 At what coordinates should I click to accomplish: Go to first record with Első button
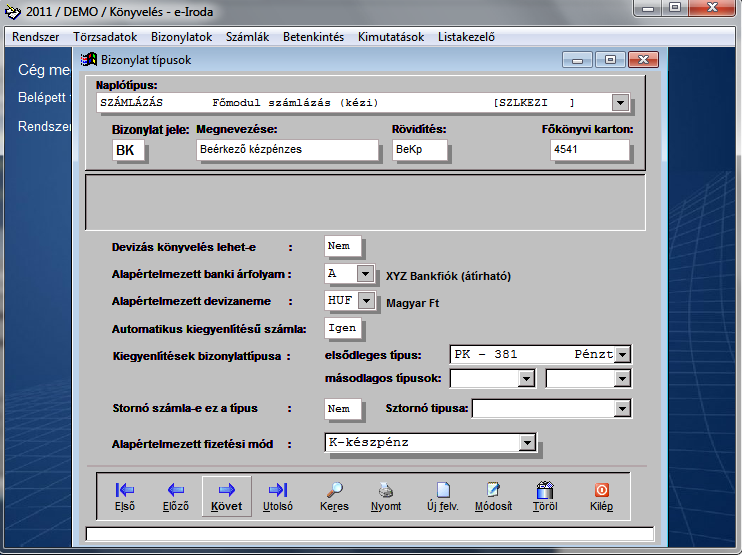[x=125, y=495]
